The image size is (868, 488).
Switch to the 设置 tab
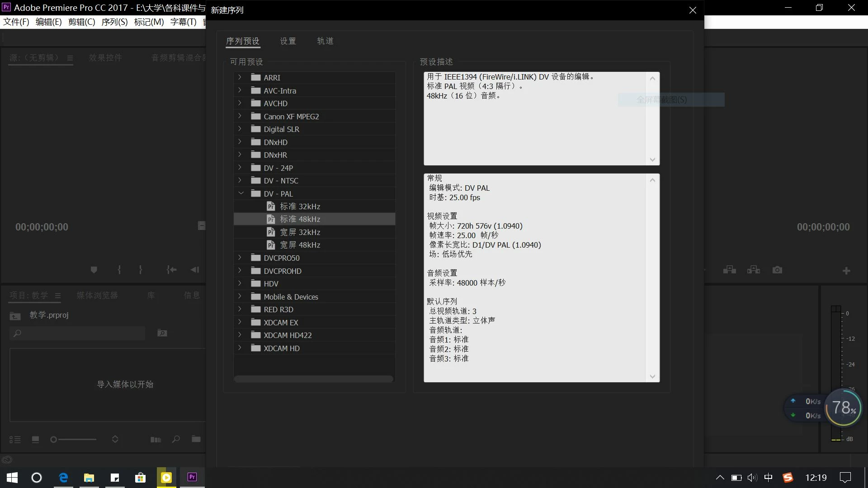click(288, 41)
